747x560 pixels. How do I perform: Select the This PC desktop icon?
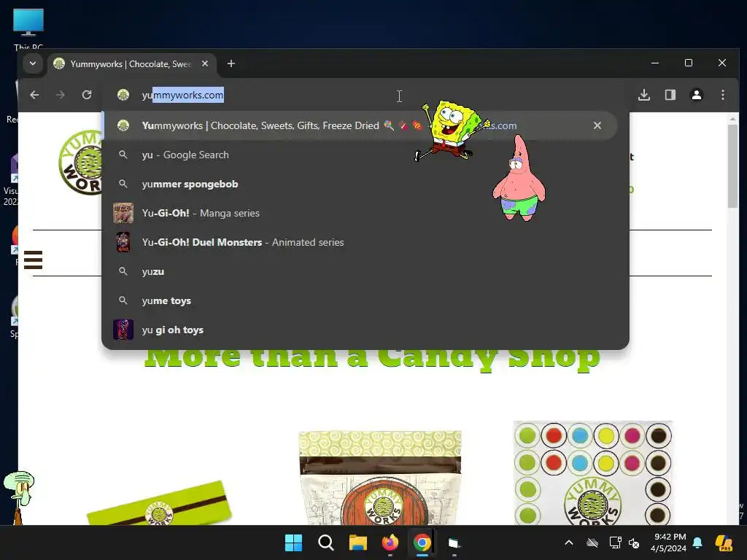[x=28, y=28]
